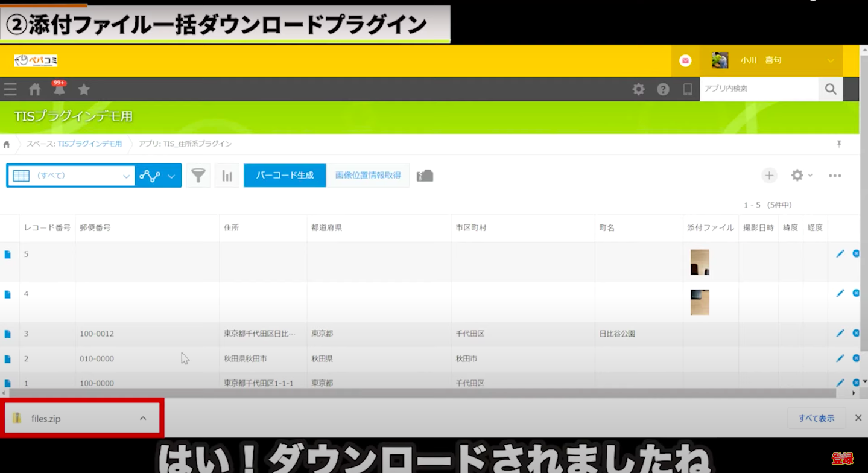Open the hamburger navigation menu
868x473 pixels.
tap(10, 89)
